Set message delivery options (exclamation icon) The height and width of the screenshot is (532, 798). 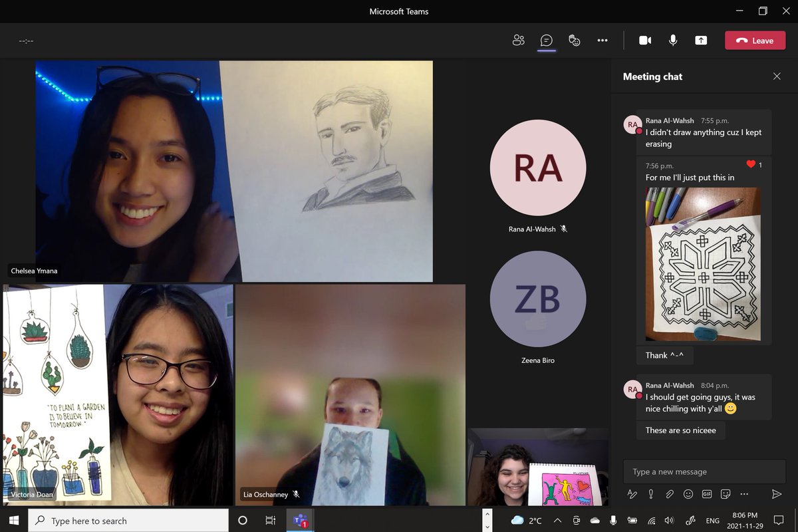[651, 494]
